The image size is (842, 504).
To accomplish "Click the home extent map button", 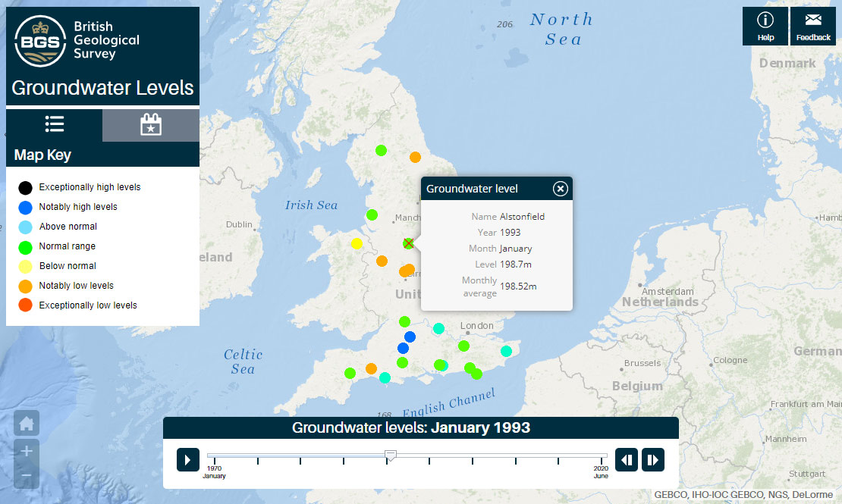I will coord(27,424).
